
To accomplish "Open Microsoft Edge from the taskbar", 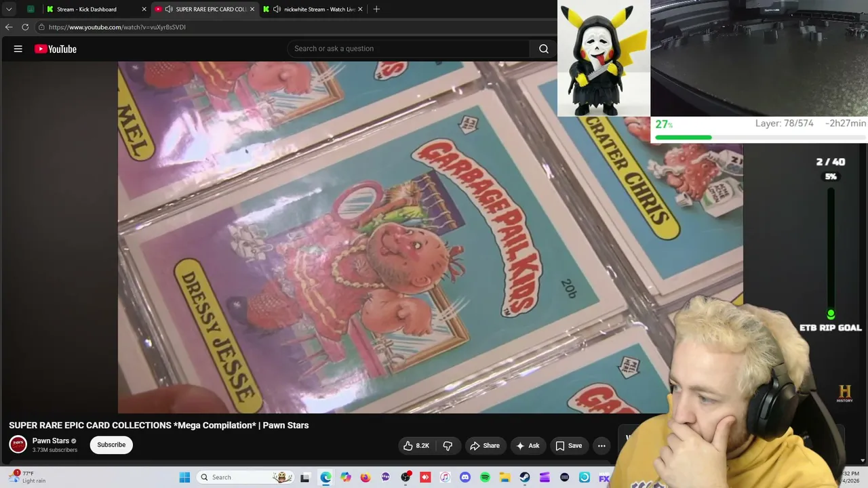I will coord(326,477).
